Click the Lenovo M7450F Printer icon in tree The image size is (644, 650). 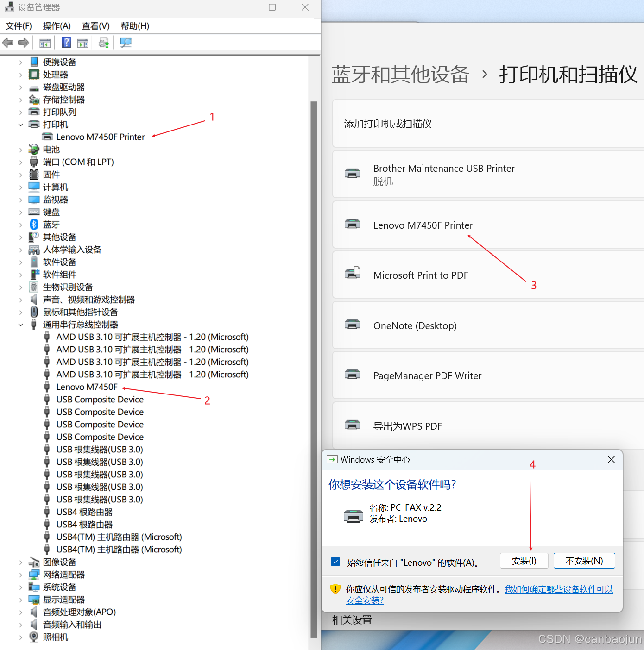(x=47, y=137)
